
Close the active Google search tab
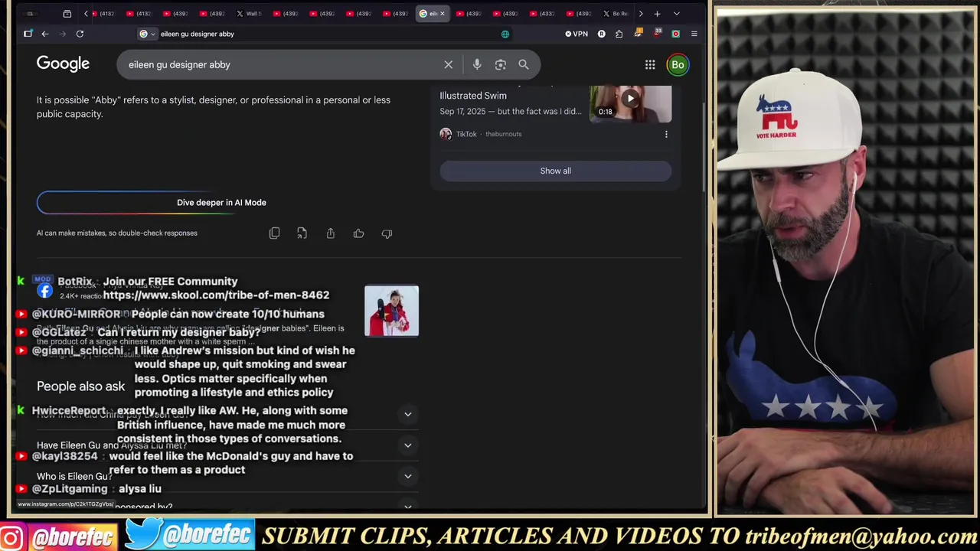(442, 14)
